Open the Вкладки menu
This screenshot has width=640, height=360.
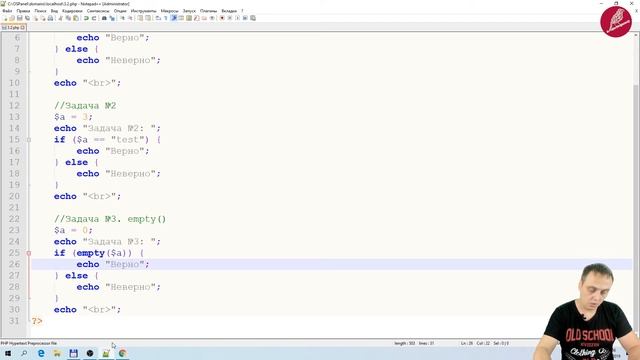coord(229,11)
